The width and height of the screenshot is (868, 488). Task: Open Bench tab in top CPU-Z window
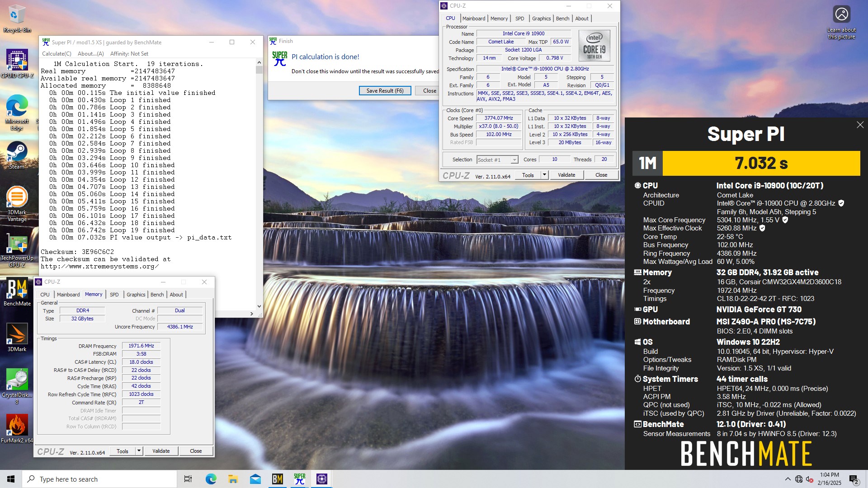(562, 19)
